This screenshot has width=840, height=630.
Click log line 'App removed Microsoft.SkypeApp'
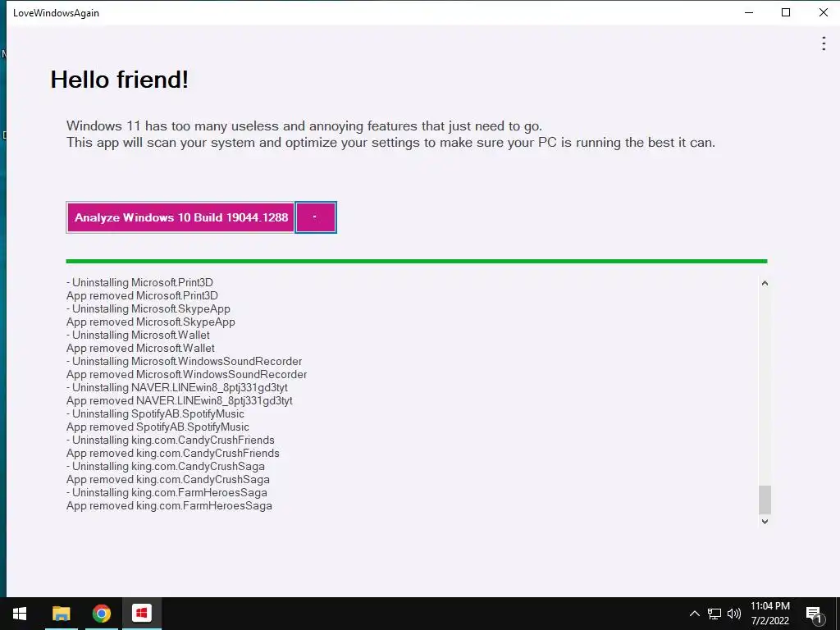pyautogui.click(x=151, y=322)
